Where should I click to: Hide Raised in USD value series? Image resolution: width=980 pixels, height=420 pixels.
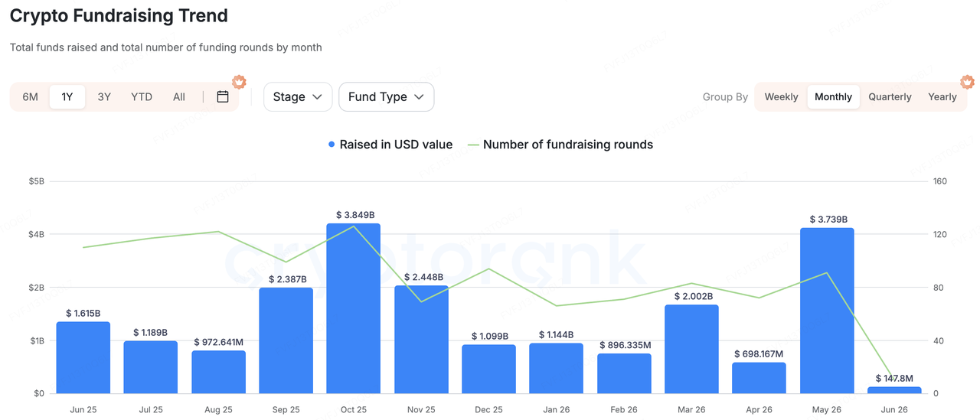tap(396, 145)
